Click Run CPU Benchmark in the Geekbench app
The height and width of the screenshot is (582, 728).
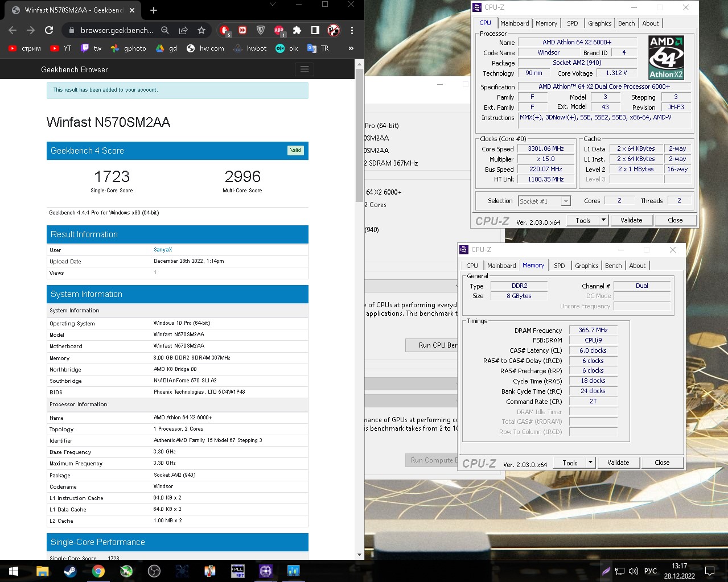(x=431, y=345)
